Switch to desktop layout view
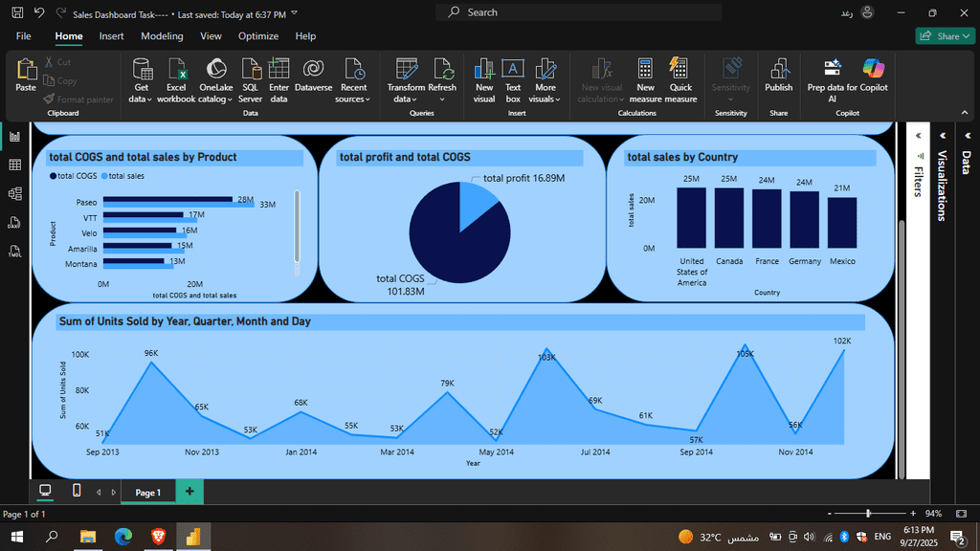The image size is (980, 551). (44, 491)
